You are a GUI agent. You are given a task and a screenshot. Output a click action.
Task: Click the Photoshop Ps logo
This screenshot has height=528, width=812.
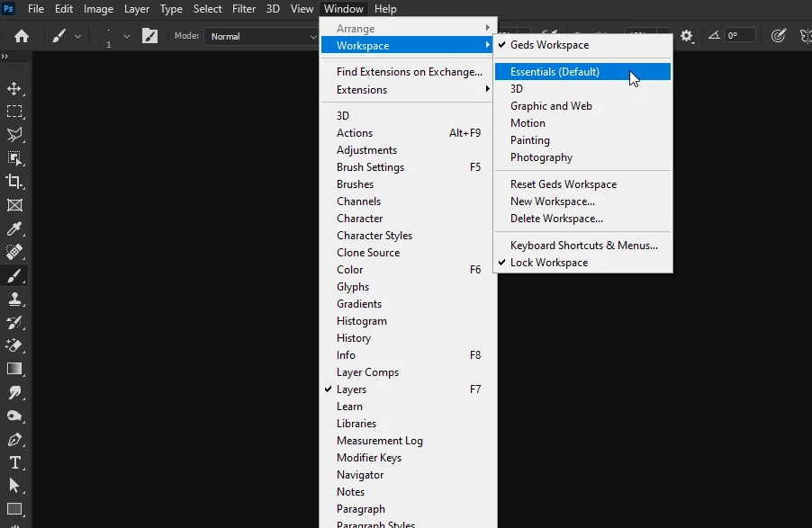tap(8, 9)
